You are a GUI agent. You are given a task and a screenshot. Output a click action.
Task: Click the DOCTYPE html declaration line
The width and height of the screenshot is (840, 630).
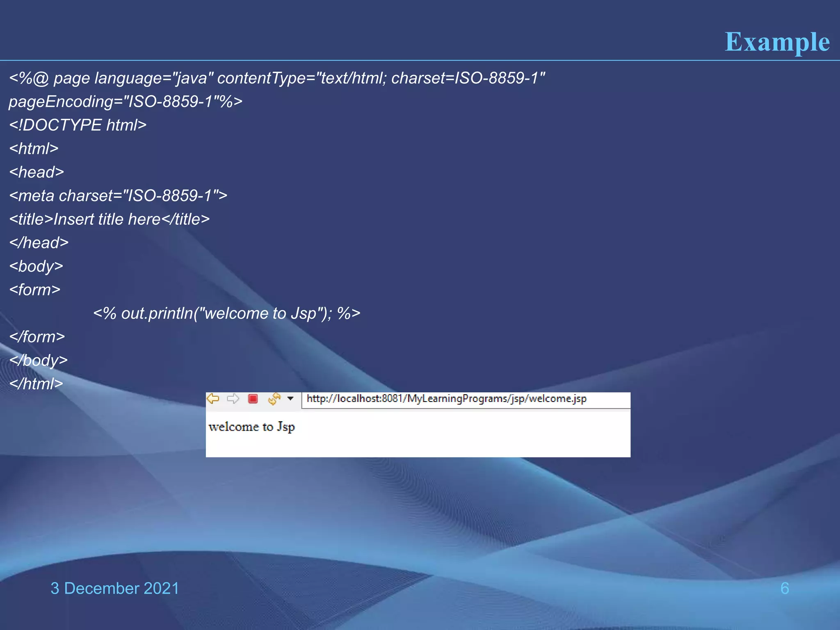pos(78,125)
